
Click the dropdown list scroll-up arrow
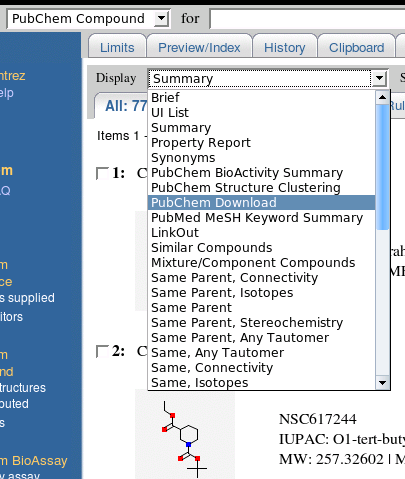382,97
